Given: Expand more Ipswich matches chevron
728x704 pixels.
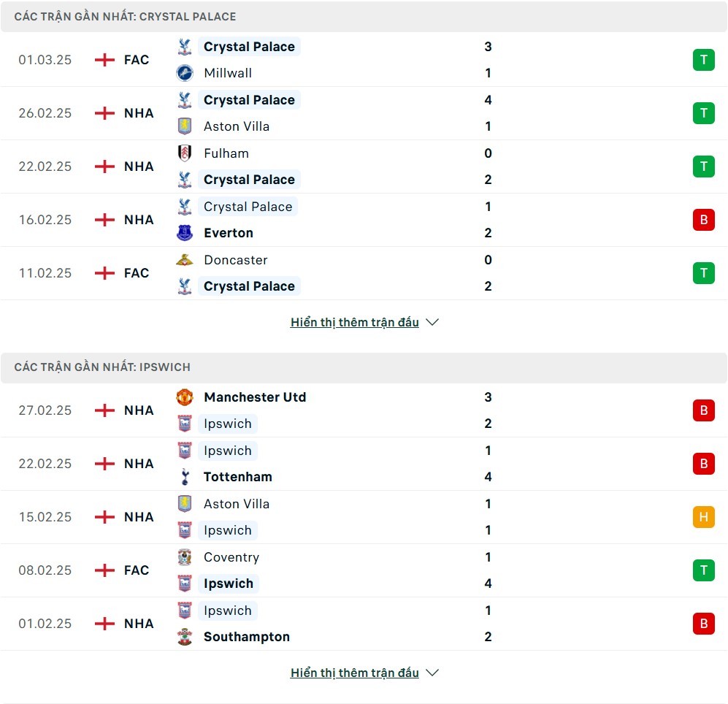Looking at the screenshot, I should pos(432,673).
